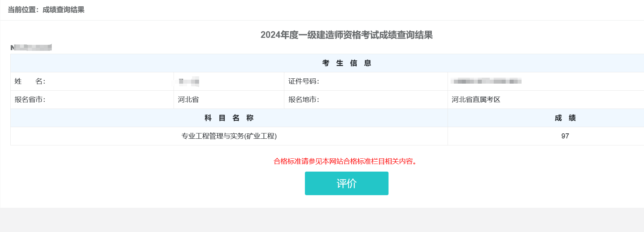This screenshot has width=644, height=232.
Task: Click the 证件号码 label
Action: (304, 81)
